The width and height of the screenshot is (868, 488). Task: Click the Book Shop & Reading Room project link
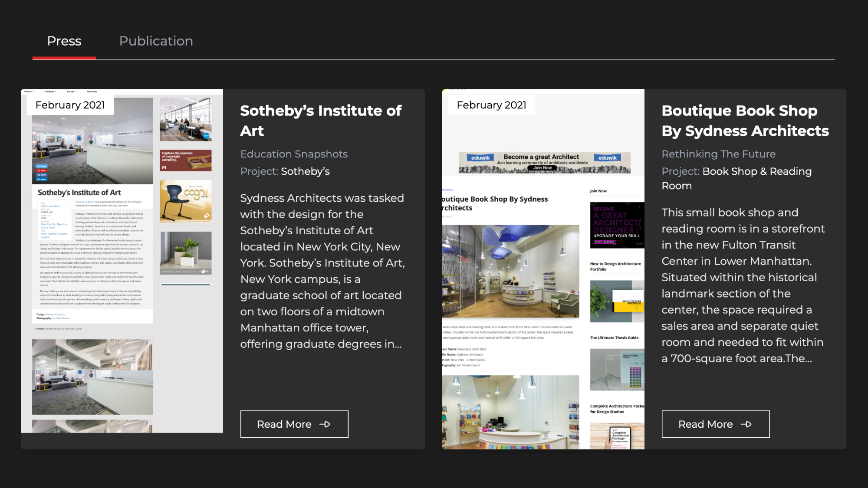click(x=756, y=172)
